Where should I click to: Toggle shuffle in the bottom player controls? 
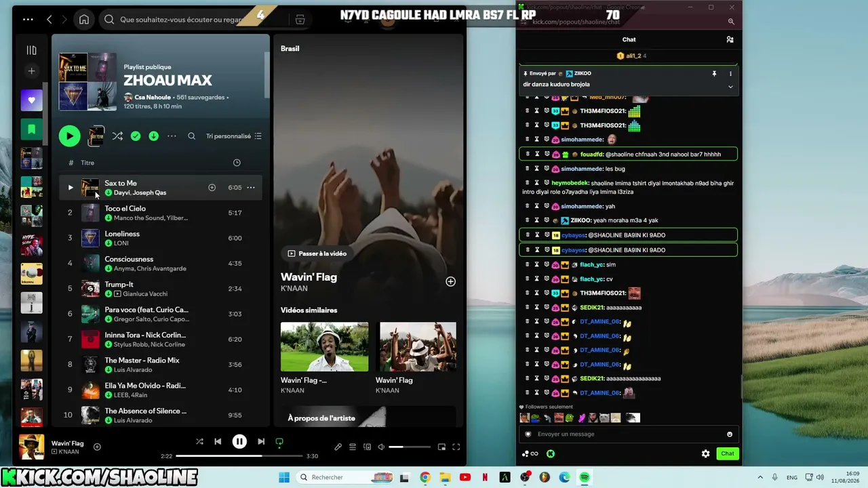tap(199, 442)
